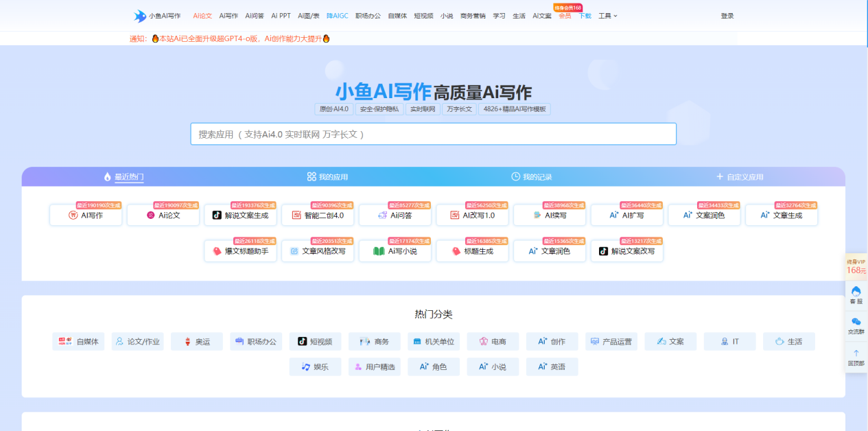Click the 原创·AI4.0 tag

tap(333, 109)
